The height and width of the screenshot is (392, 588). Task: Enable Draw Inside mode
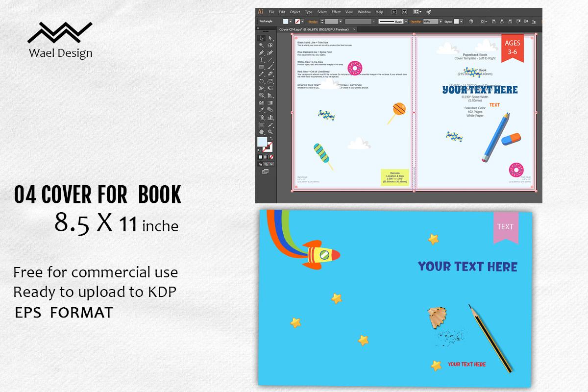(x=271, y=164)
